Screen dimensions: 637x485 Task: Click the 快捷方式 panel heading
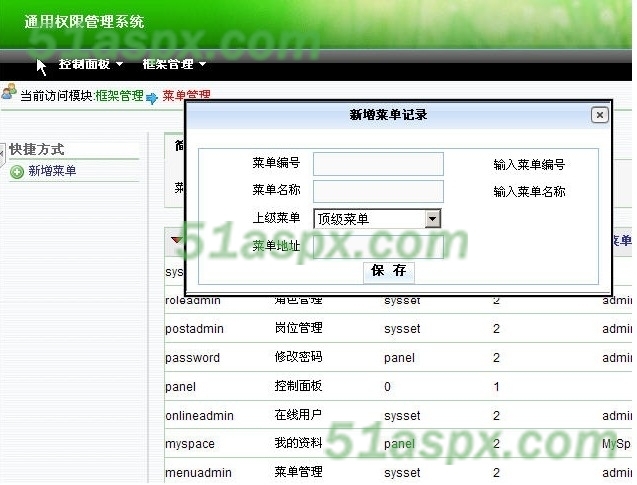[37, 149]
